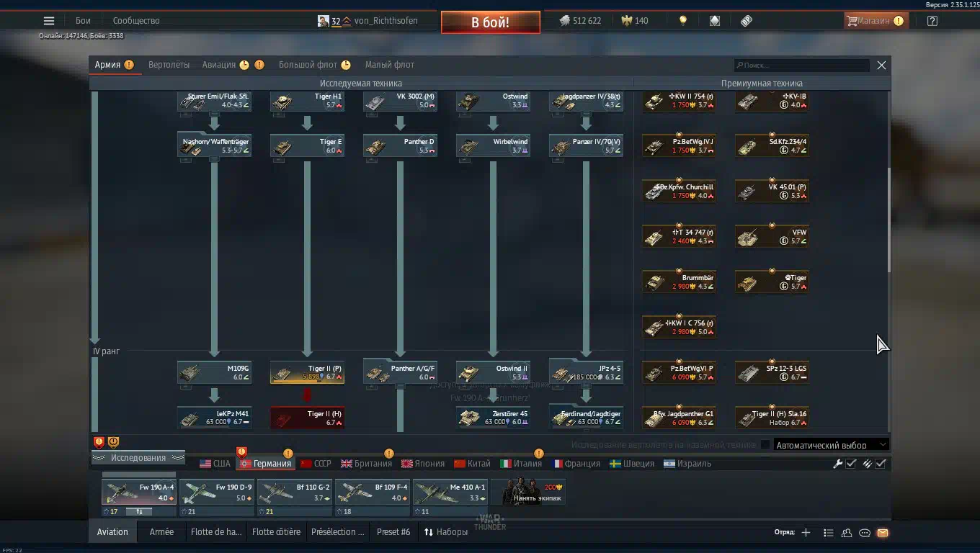This screenshot has width=980, height=553.
Task: Click the light bulb hints icon
Action: tap(683, 21)
